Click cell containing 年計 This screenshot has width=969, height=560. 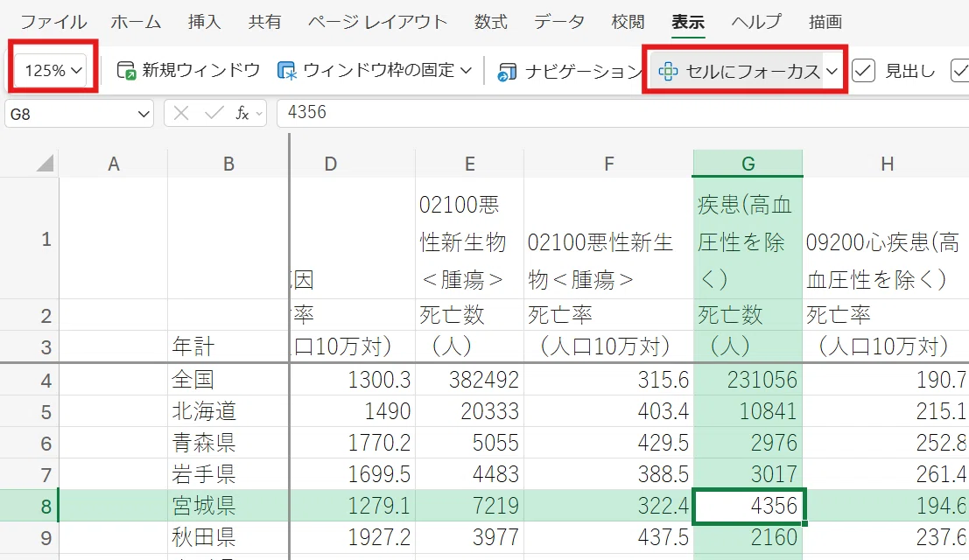(228, 346)
